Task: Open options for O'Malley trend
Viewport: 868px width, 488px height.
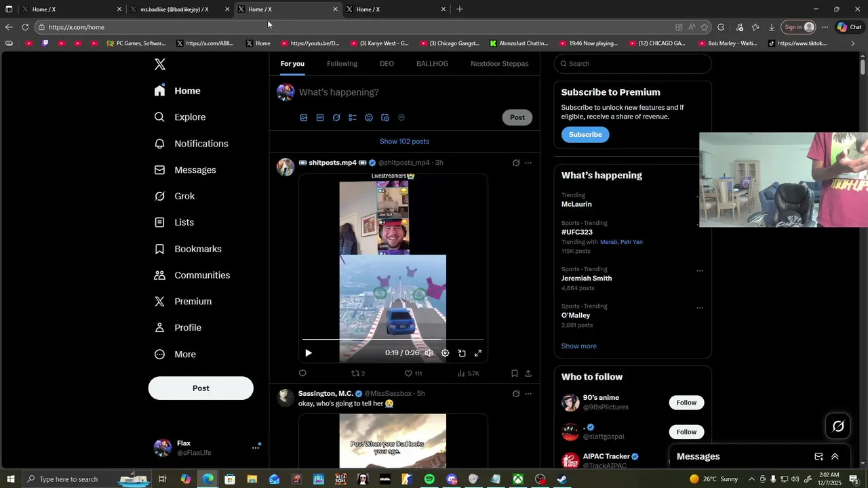Action: point(700,308)
